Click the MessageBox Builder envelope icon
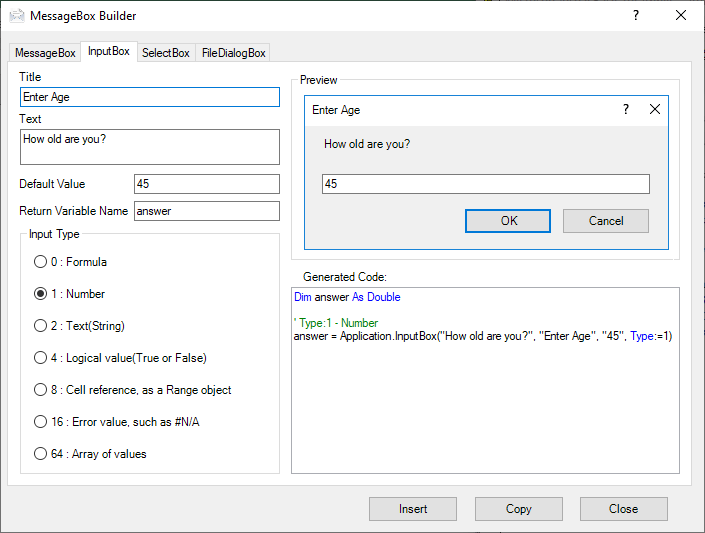This screenshot has height=533, width=705. click(17, 16)
